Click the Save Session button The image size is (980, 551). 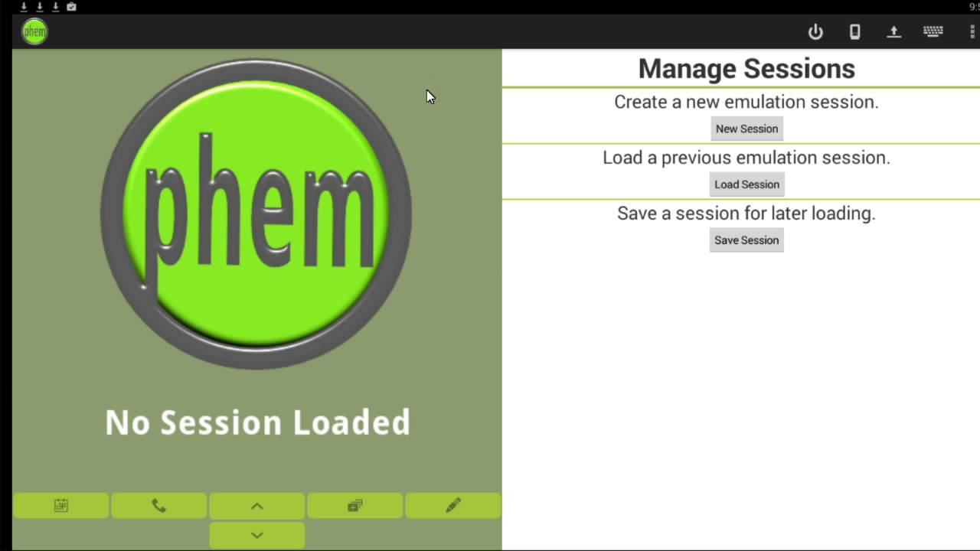point(746,240)
